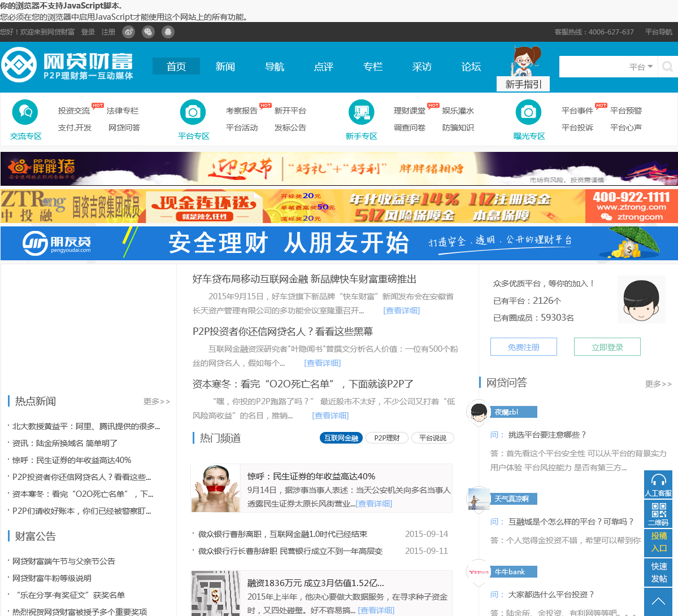This screenshot has width=678, height=616.
Task: Open question 互融城是个怎么样的平台？可靠吗？
Action: click(571, 522)
